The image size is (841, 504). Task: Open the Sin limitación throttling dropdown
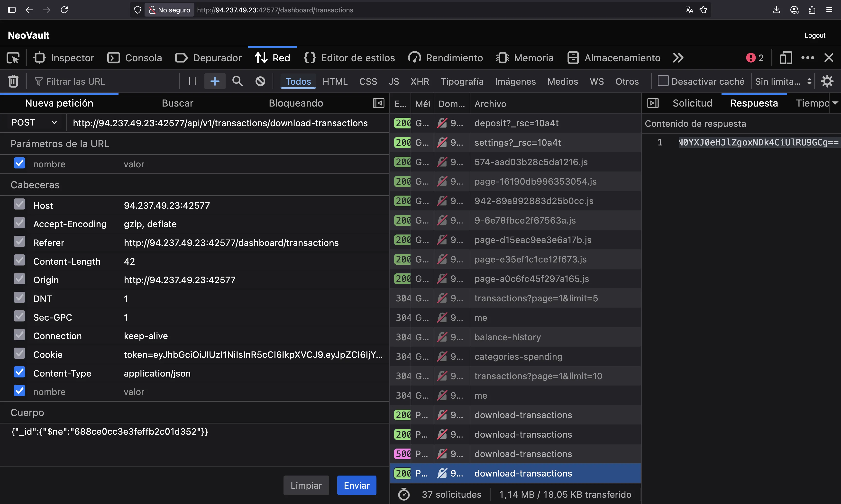click(783, 81)
